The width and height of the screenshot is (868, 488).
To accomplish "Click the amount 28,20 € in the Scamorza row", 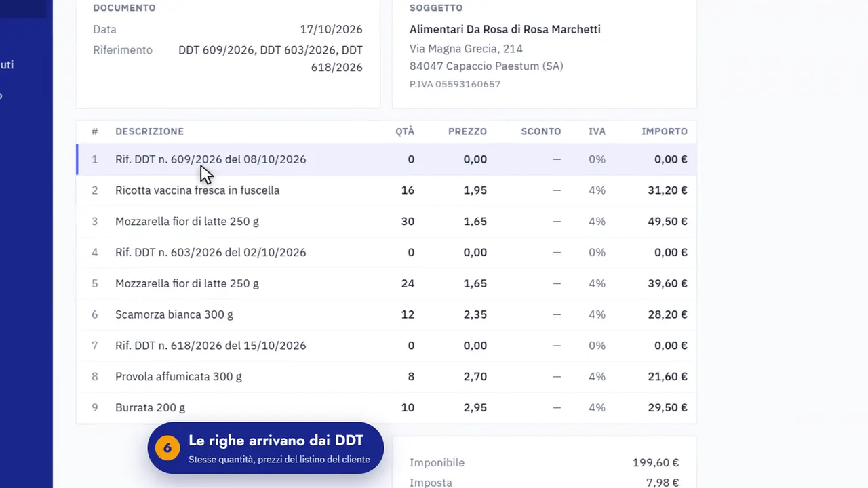I will [667, 314].
